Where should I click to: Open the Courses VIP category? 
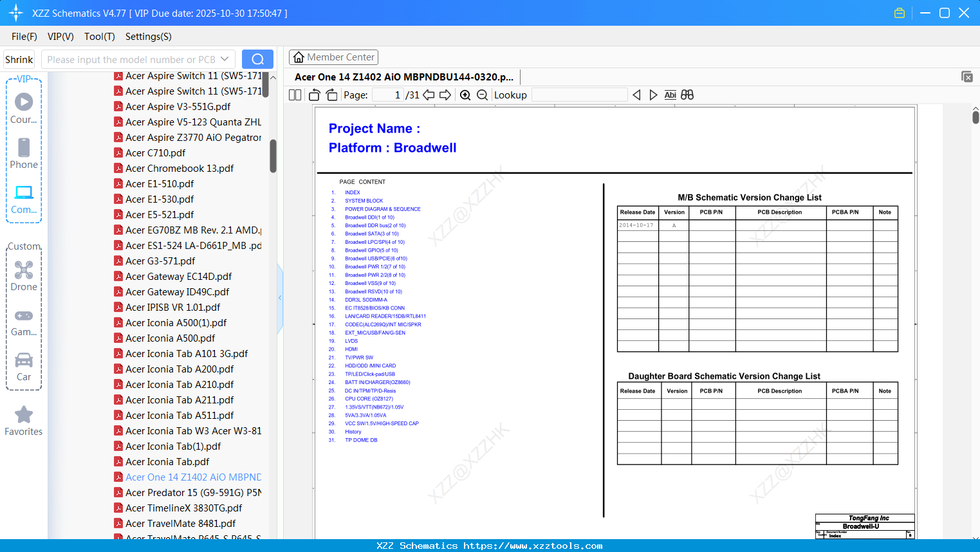[24, 108]
